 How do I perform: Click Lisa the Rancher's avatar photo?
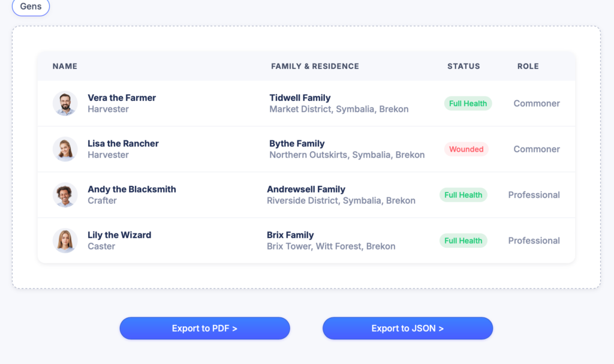click(x=65, y=149)
